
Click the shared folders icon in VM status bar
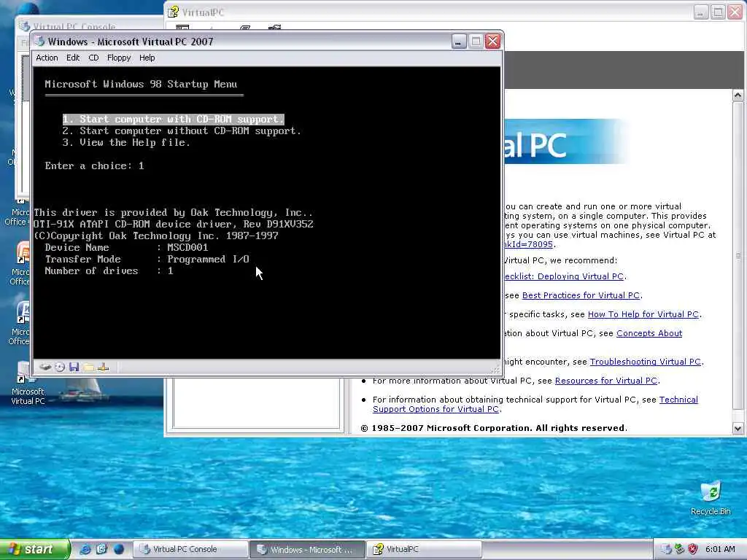click(88, 367)
